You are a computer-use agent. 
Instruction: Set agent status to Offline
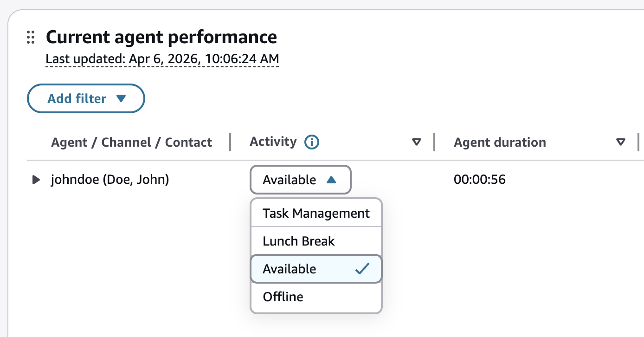[283, 297]
